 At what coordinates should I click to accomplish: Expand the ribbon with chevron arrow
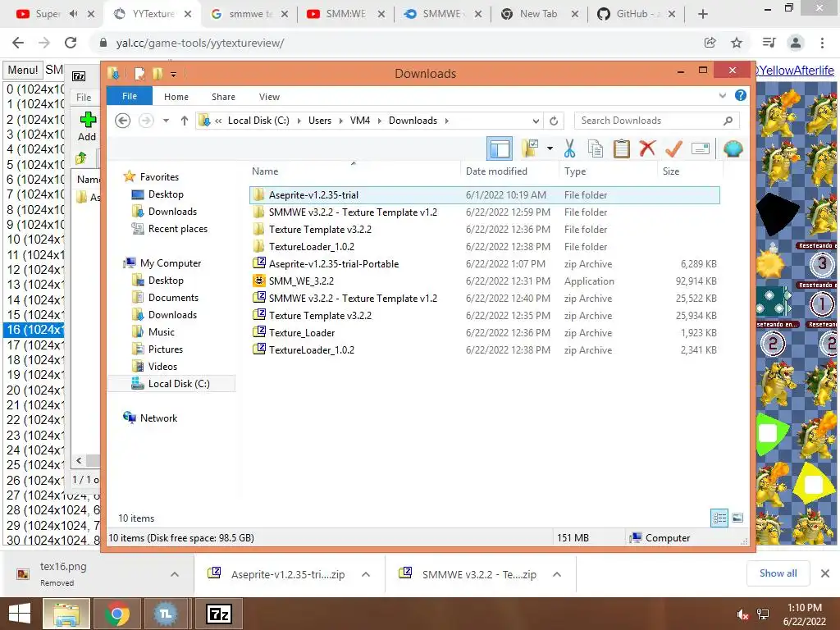coord(722,95)
